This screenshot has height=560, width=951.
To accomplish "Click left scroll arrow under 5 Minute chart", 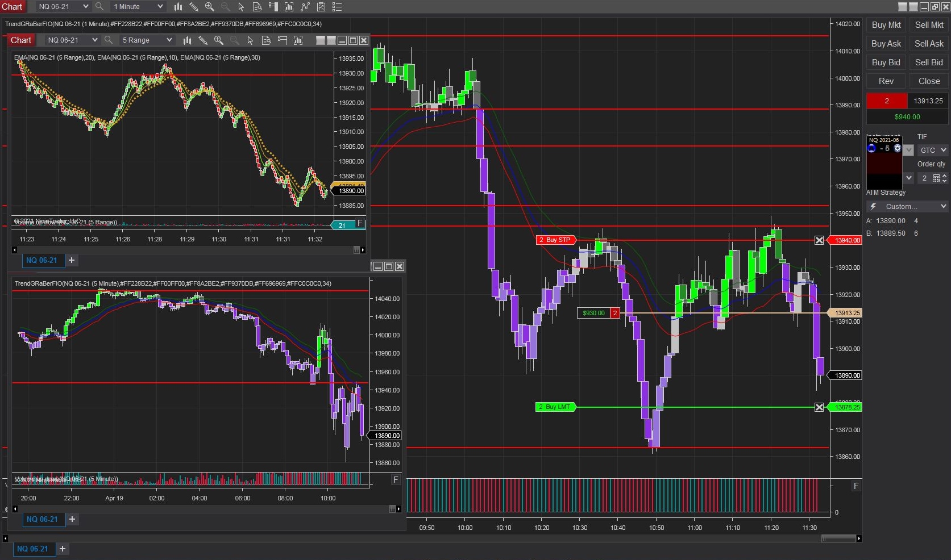I will point(15,509).
